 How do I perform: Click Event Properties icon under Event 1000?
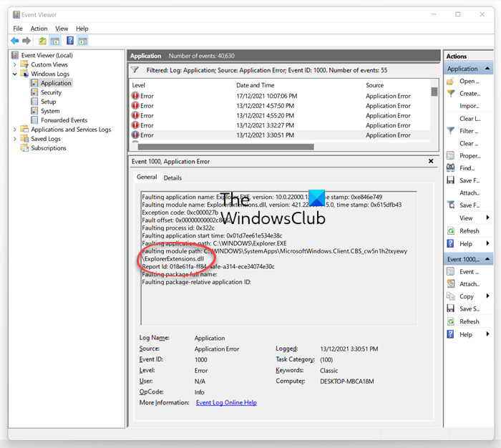[450, 272]
